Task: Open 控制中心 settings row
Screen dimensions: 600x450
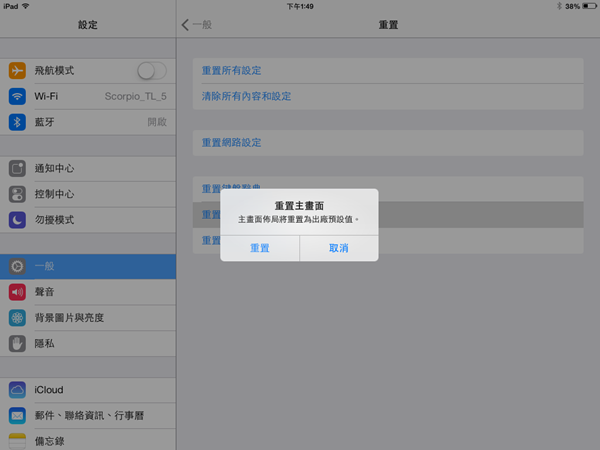Action: point(88,194)
